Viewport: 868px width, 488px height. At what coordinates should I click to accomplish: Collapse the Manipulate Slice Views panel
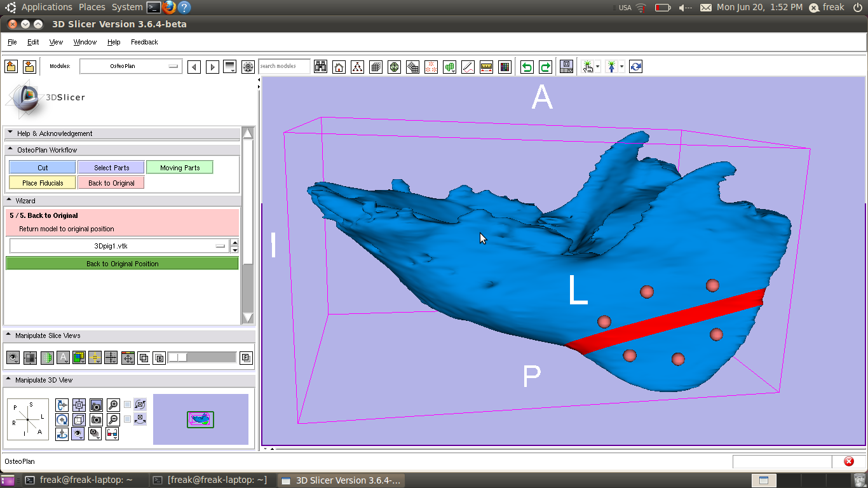tap(9, 335)
